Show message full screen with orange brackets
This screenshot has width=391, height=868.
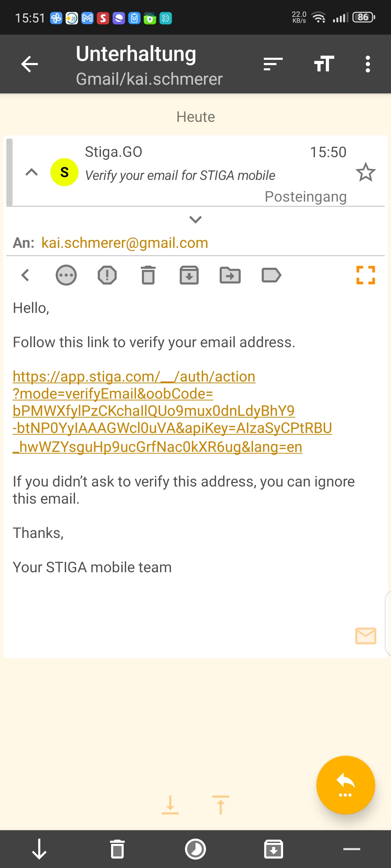(365, 275)
